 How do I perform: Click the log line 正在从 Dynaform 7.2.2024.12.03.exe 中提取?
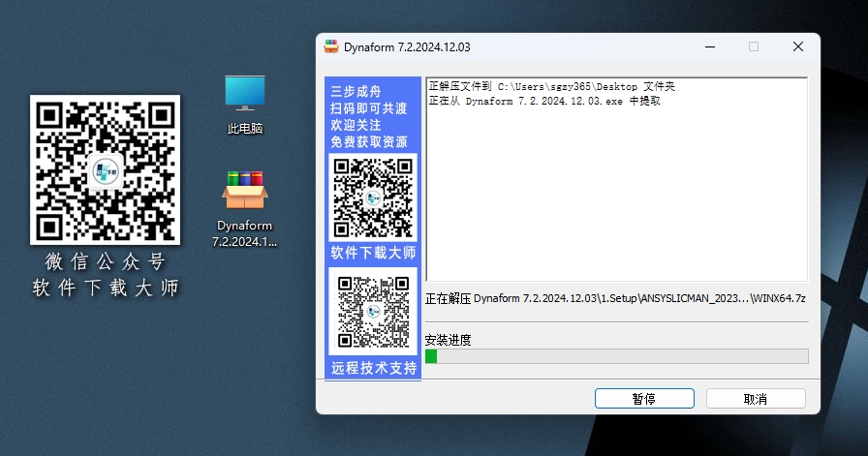click(x=544, y=102)
